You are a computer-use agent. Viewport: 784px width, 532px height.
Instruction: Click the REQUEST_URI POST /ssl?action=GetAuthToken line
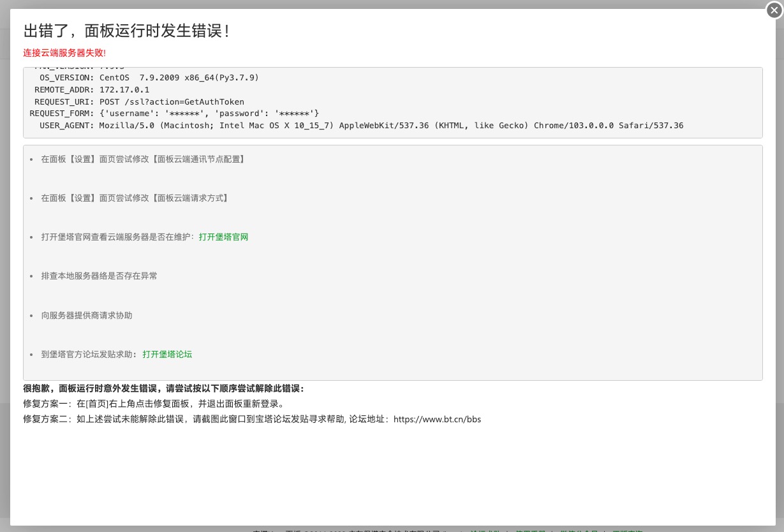[x=139, y=101]
